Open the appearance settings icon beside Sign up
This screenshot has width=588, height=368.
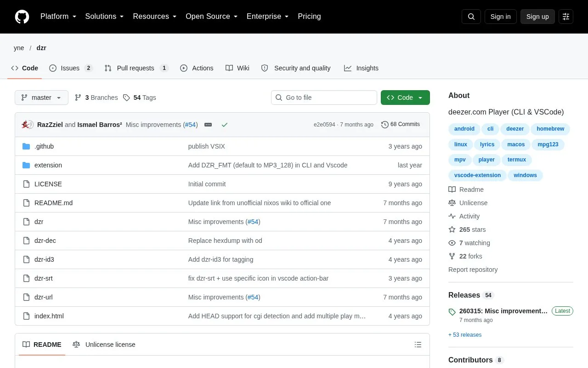[x=566, y=17]
